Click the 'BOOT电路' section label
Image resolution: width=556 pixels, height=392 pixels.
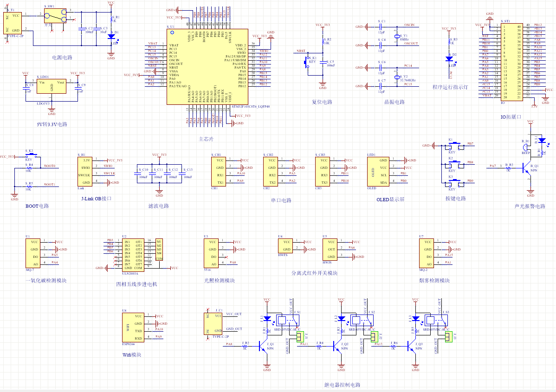click(37, 206)
